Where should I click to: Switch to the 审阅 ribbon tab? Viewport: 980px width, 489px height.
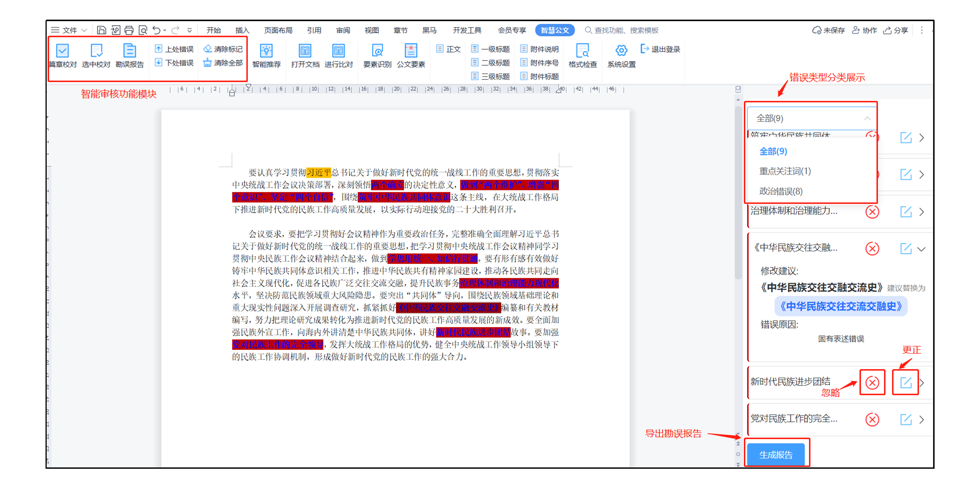(x=343, y=30)
